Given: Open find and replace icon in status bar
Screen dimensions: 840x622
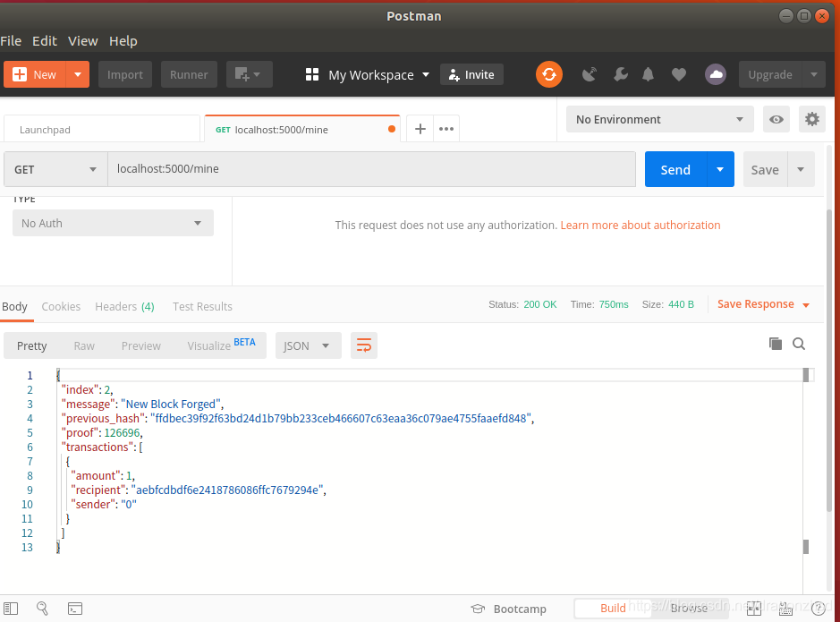Looking at the screenshot, I should click(42, 608).
